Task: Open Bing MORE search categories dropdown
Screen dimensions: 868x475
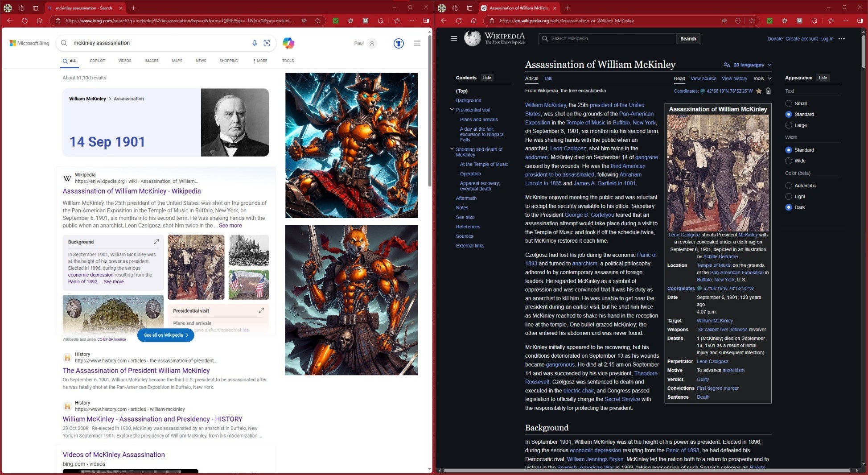Action: tap(260, 61)
